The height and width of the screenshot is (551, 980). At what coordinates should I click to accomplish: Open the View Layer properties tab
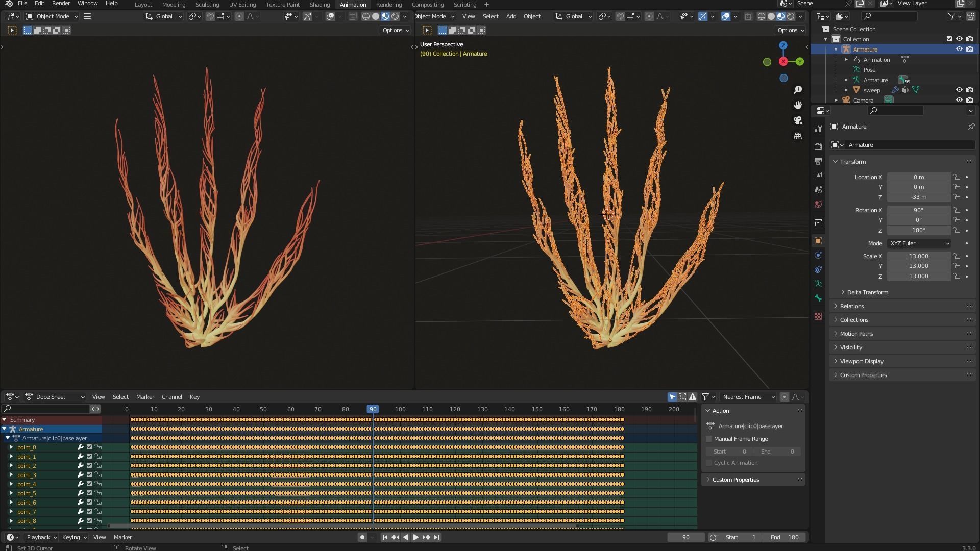[818, 176]
